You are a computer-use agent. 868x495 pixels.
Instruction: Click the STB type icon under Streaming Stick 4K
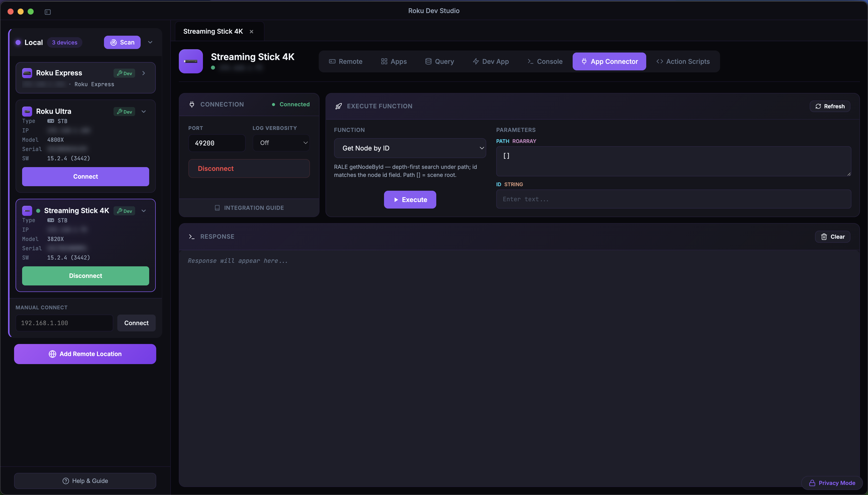pyautogui.click(x=51, y=220)
